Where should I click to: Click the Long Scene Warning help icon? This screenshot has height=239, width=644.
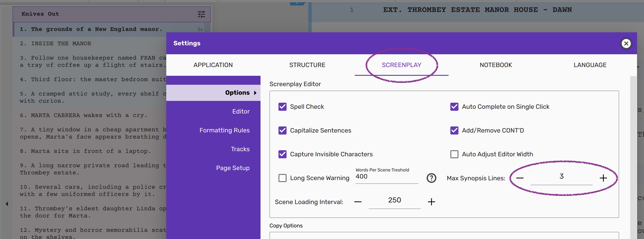point(431,178)
